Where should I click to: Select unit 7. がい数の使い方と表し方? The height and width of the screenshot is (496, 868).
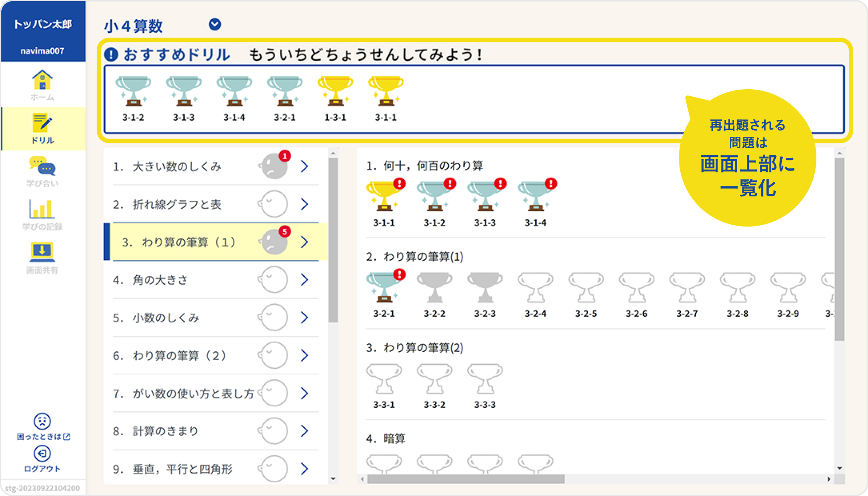click(216, 393)
